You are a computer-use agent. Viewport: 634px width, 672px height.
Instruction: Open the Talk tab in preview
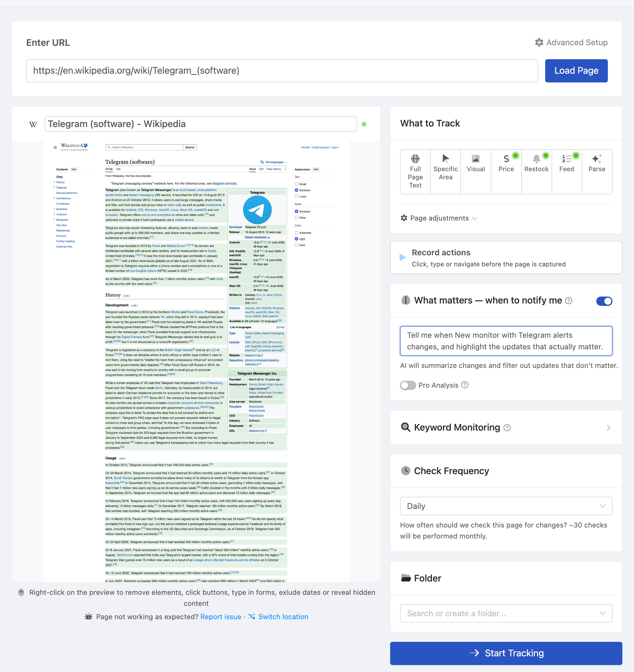point(118,169)
